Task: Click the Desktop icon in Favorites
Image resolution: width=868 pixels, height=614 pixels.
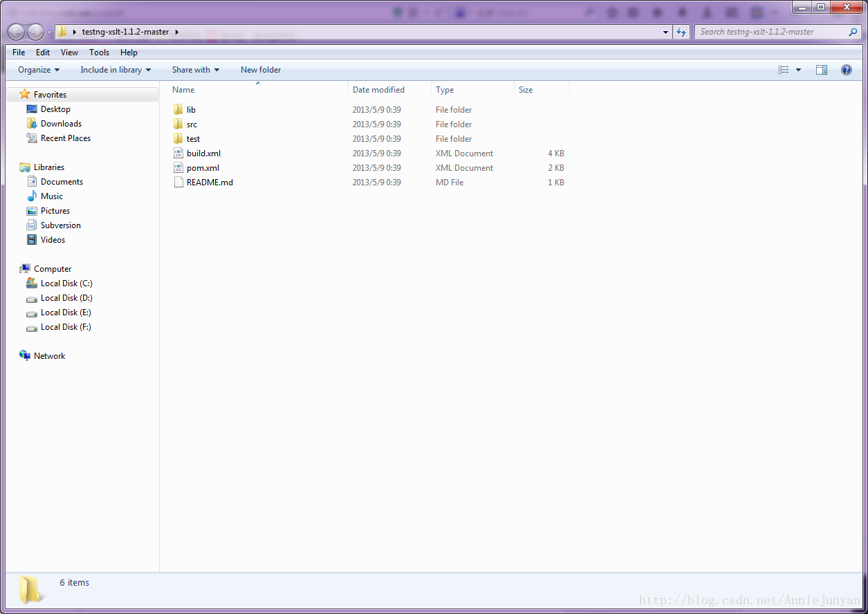Action: pos(32,109)
